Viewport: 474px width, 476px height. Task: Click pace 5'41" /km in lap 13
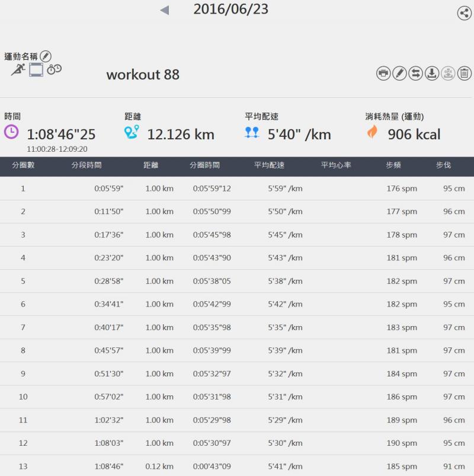pyautogui.click(x=285, y=467)
